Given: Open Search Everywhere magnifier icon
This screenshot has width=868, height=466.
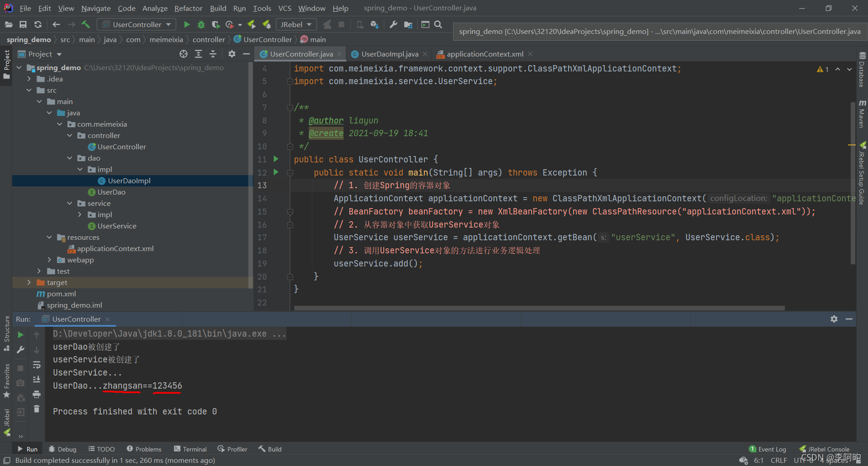Looking at the screenshot, I should pyautogui.click(x=438, y=24).
